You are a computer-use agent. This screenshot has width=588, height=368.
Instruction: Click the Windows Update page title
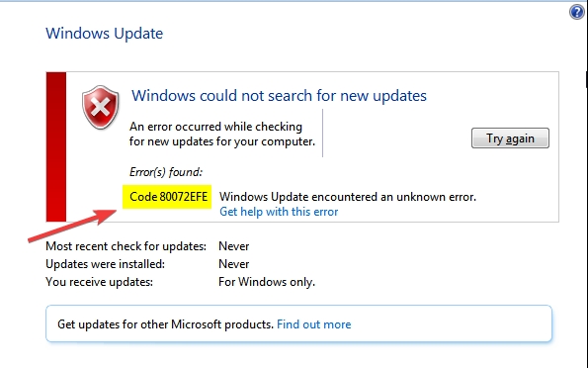(x=104, y=34)
